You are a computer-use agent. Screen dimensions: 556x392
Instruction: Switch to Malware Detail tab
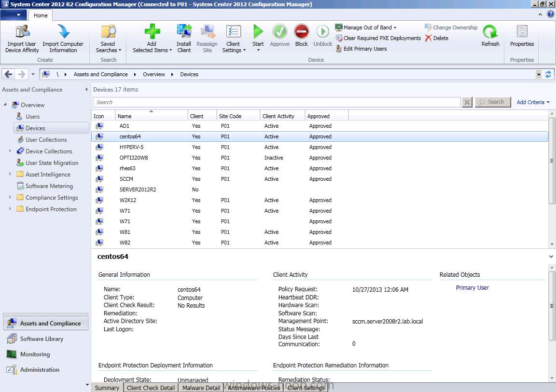pyautogui.click(x=201, y=388)
